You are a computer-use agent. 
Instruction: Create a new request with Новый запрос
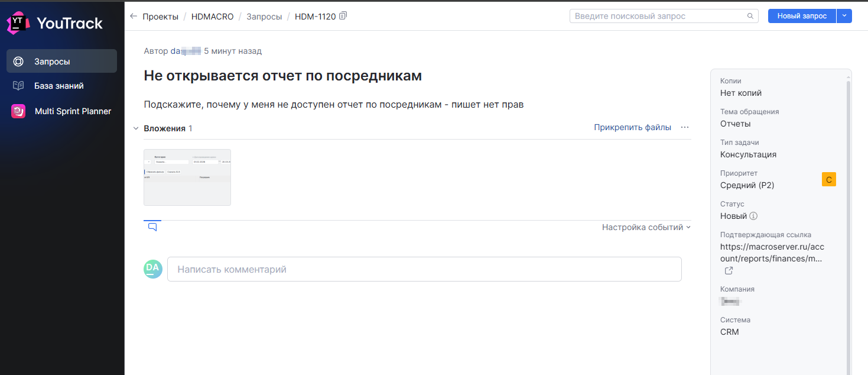802,16
